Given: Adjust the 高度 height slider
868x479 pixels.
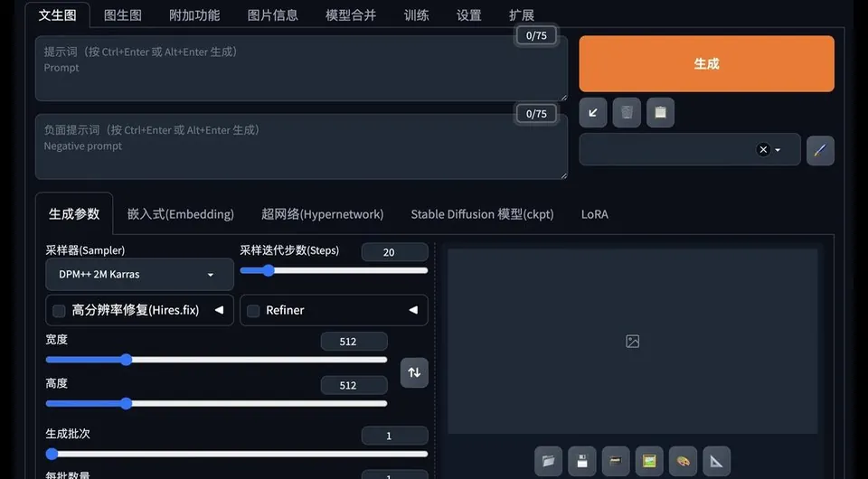Looking at the screenshot, I should click(x=216, y=403).
